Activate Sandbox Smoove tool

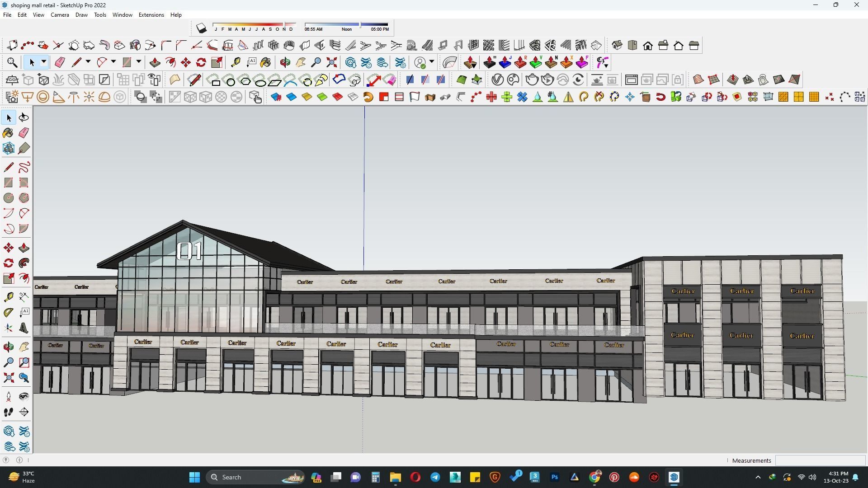(733, 80)
